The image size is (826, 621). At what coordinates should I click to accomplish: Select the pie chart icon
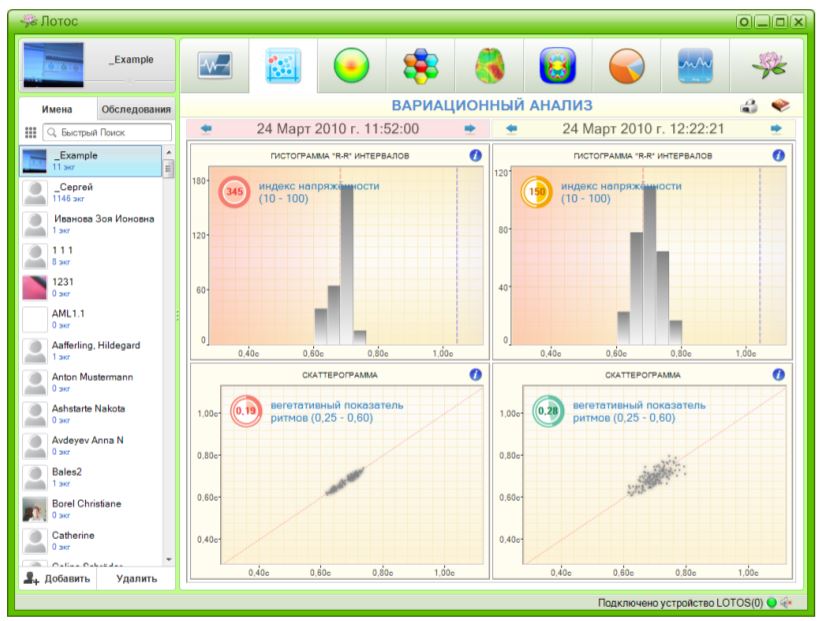pyautogui.click(x=626, y=66)
